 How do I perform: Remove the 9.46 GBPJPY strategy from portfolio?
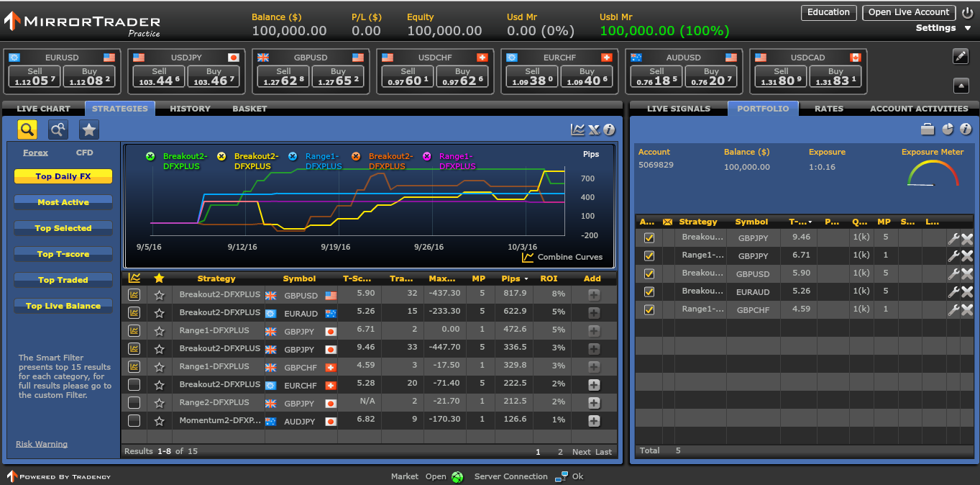click(967, 237)
